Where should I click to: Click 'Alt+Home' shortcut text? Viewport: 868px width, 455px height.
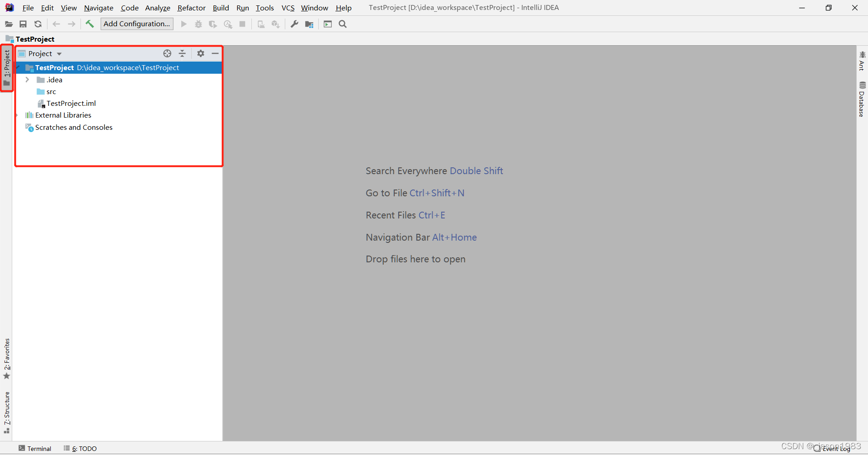coord(455,237)
